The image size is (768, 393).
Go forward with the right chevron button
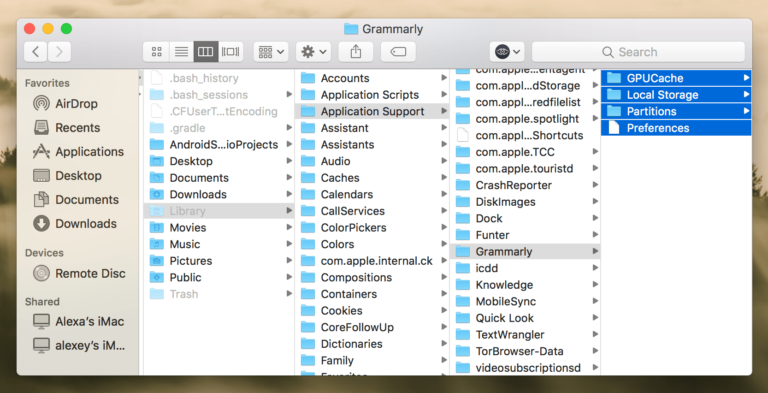coord(59,52)
